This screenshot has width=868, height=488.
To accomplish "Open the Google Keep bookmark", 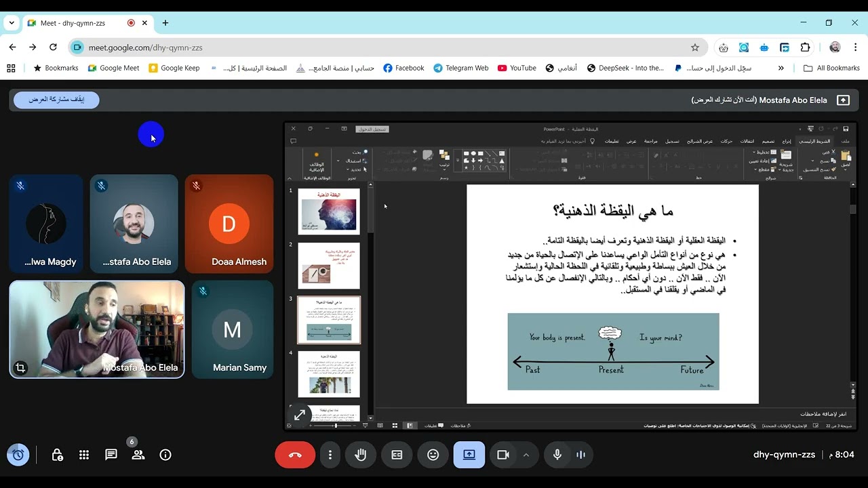I will [174, 68].
